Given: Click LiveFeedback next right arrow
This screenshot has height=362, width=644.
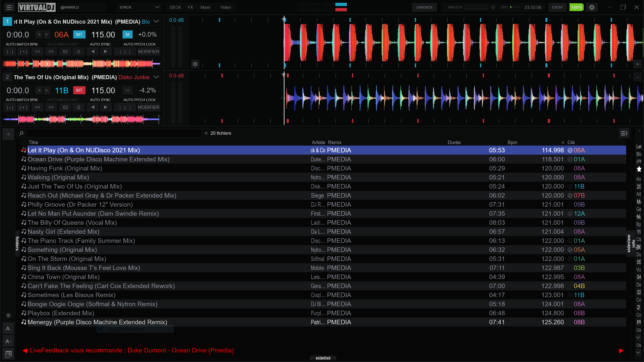Looking at the screenshot, I should point(621,351).
